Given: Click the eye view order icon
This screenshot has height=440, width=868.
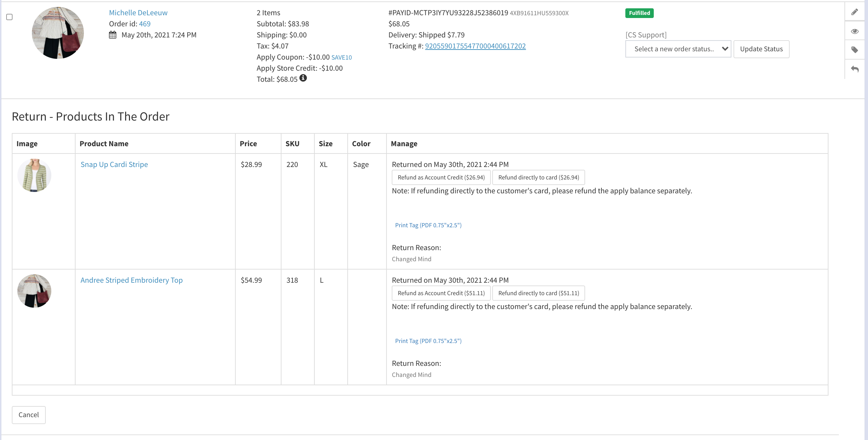Looking at the screenshot, I should click(x=854, y=32).
